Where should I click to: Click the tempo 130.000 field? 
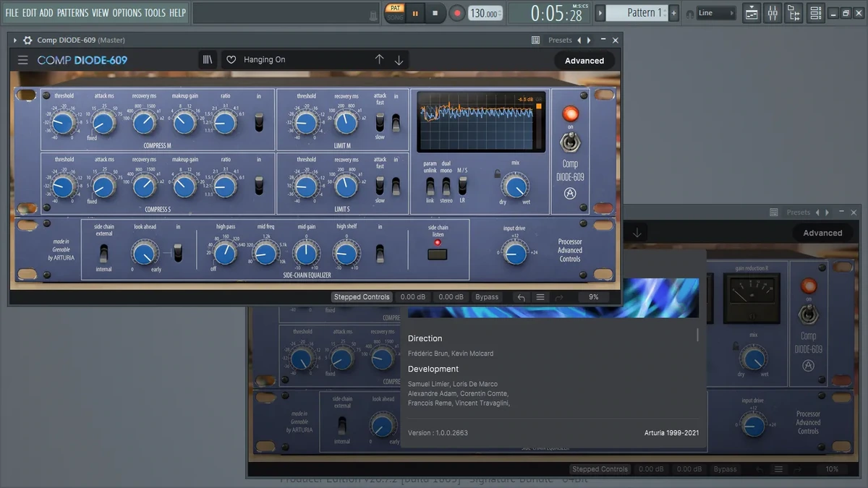coord(484,13)
